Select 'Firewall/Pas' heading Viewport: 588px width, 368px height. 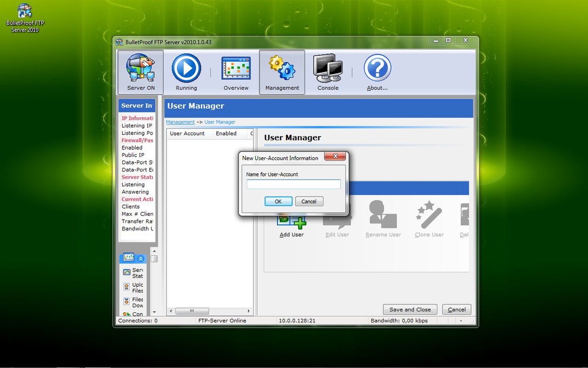(137, 140)
